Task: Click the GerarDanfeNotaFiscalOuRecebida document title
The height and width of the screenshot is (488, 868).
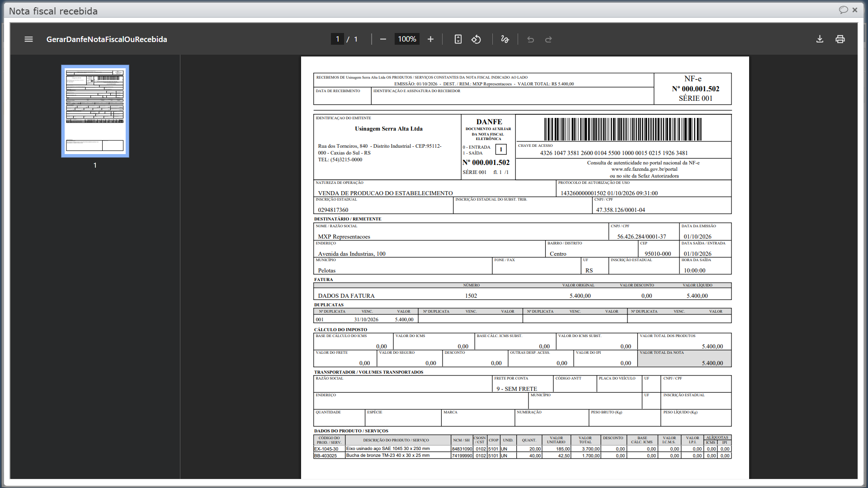Action: (x=107, y=39)
